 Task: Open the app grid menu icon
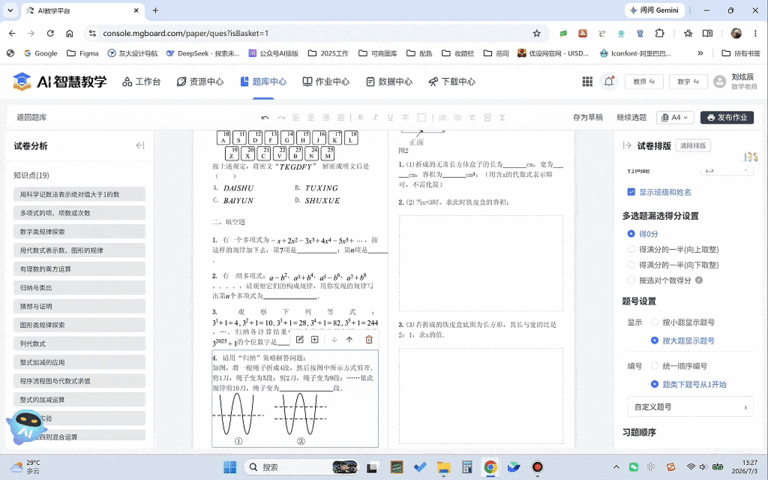587,81
